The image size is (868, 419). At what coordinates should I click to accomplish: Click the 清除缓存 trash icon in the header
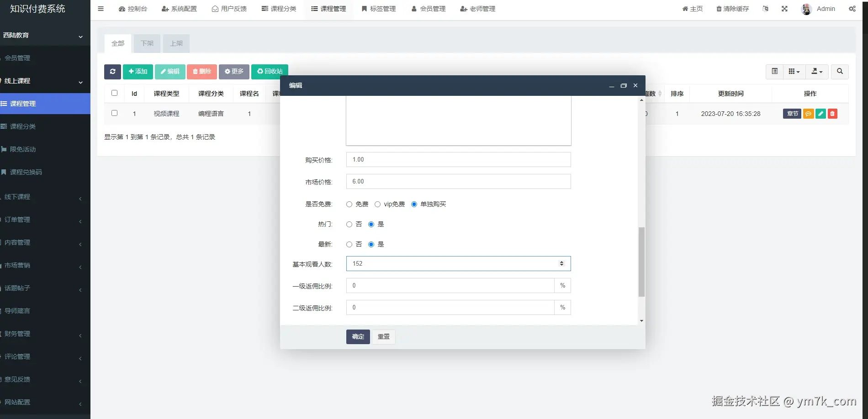click(733, 9)
